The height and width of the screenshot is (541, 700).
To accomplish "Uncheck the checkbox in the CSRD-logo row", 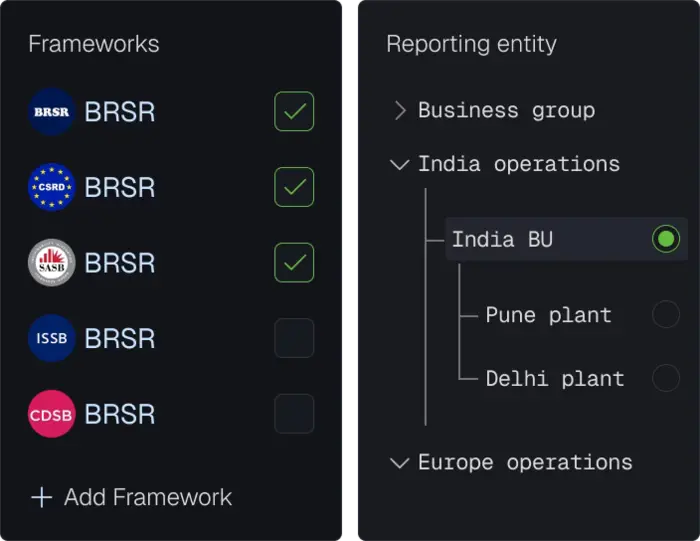I will coord(294,187).
